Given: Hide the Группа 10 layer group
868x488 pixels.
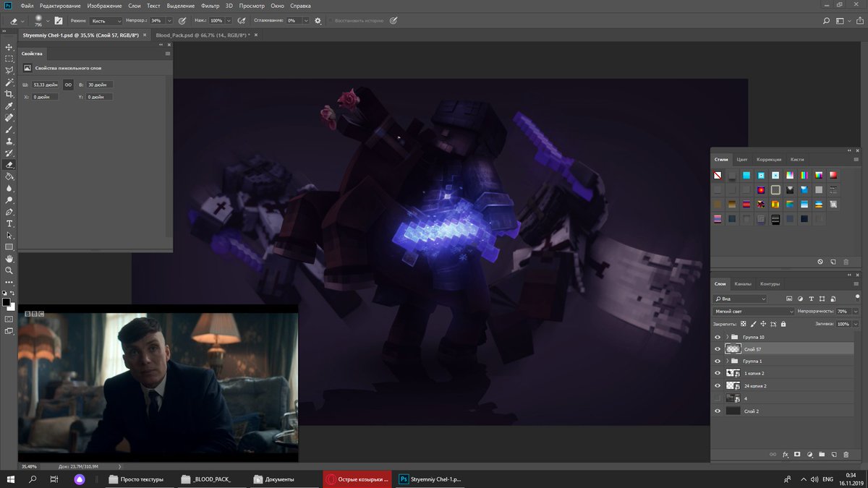Looking at the screenshot, I should (x=718, y=337).
